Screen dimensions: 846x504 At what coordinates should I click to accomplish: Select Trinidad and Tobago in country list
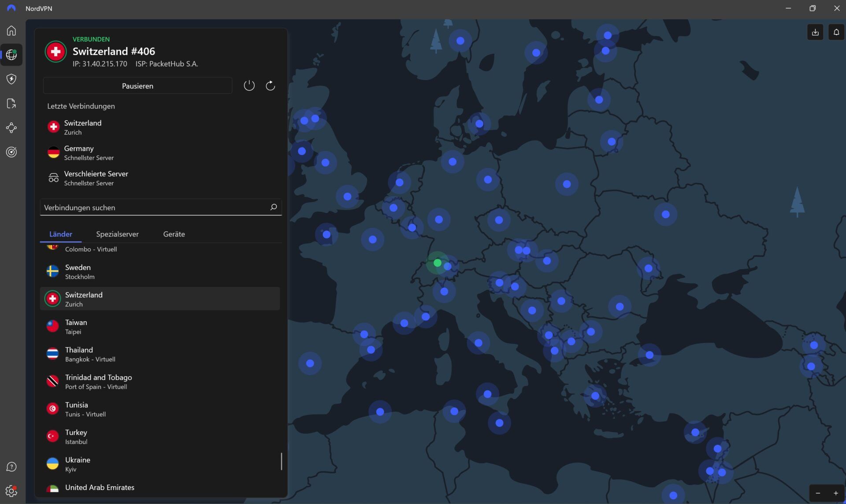tap(160, 382)
